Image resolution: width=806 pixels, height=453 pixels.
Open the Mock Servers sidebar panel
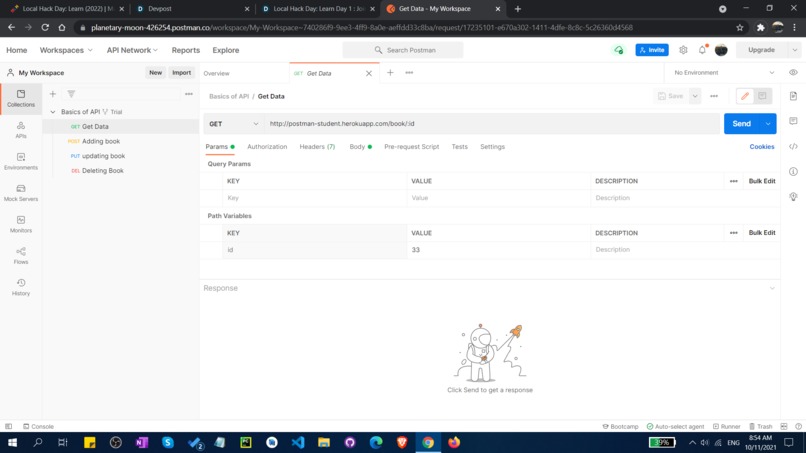click(21, 192)
